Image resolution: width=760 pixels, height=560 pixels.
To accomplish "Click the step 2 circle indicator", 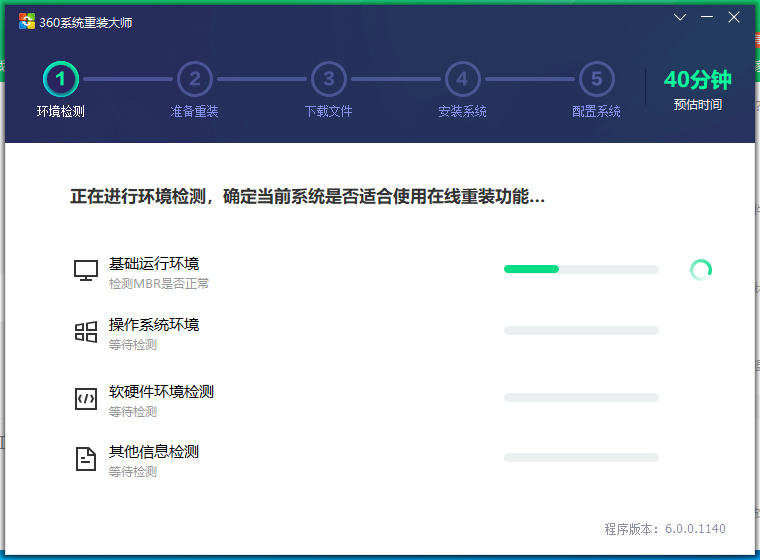I will [x=195, y=78].
